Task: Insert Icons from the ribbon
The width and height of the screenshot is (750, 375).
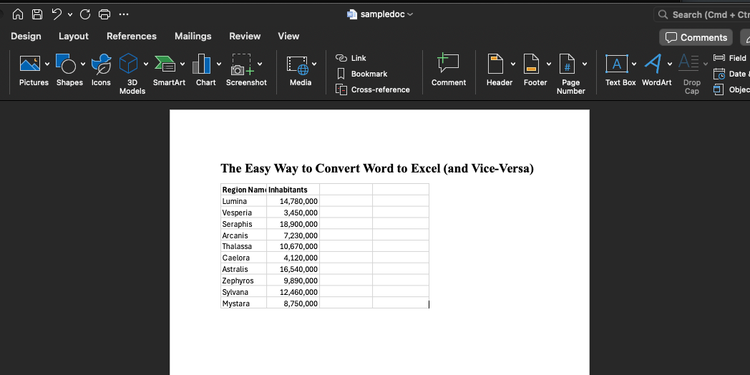Action: pos(101,70)
